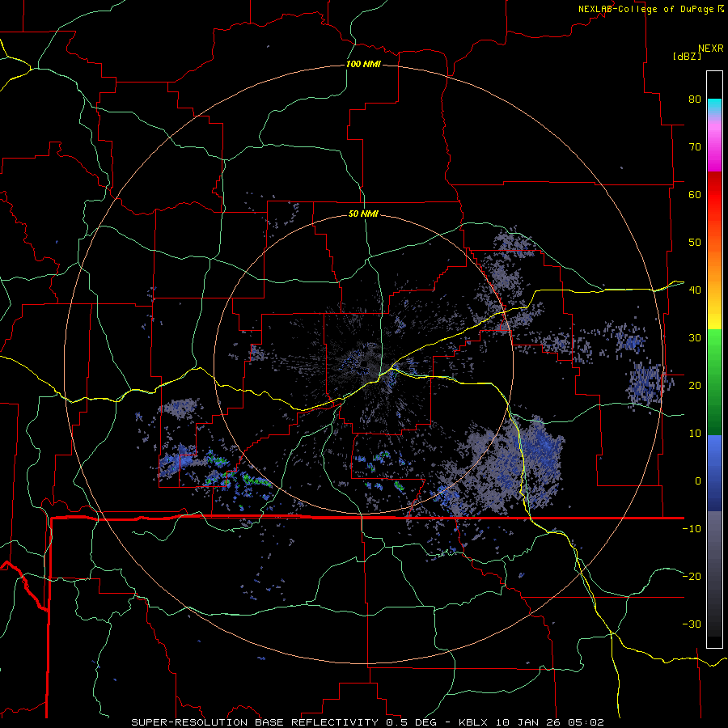Pick the cyan top segment of color bar
The width and height of the screenshot is (728, 728).
coord(714,108)
